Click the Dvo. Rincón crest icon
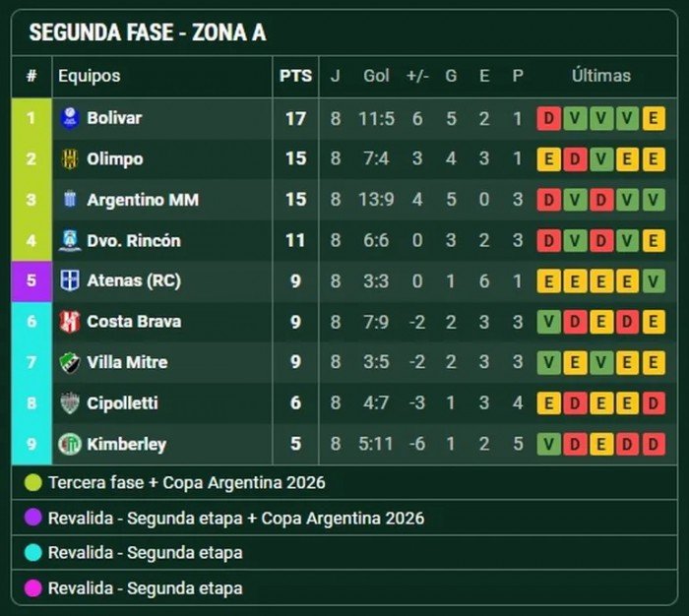This screenshot has width=689, height=616. (x=70, y=240)
